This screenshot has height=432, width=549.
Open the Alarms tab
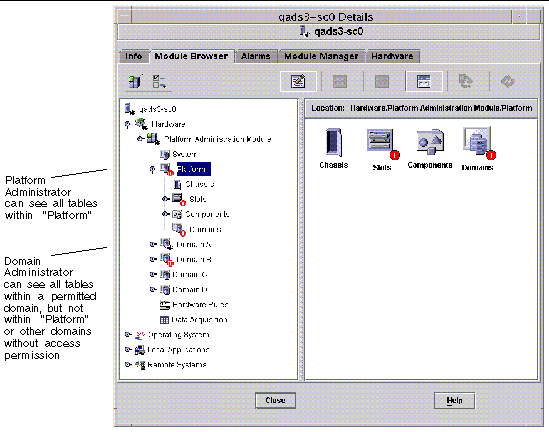256,56
